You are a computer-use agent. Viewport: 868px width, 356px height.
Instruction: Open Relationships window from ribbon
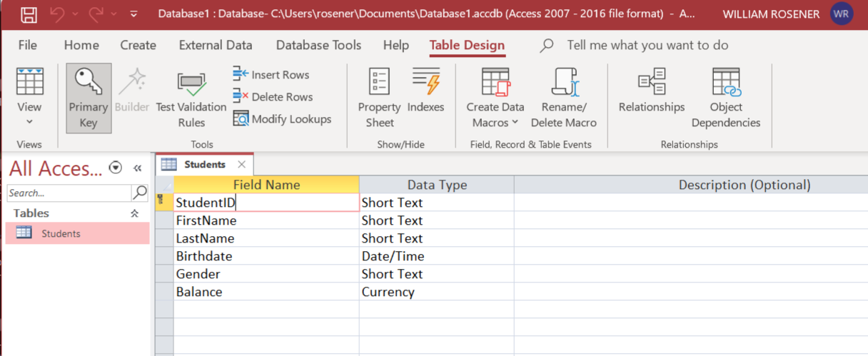click(x=651, y=82)
